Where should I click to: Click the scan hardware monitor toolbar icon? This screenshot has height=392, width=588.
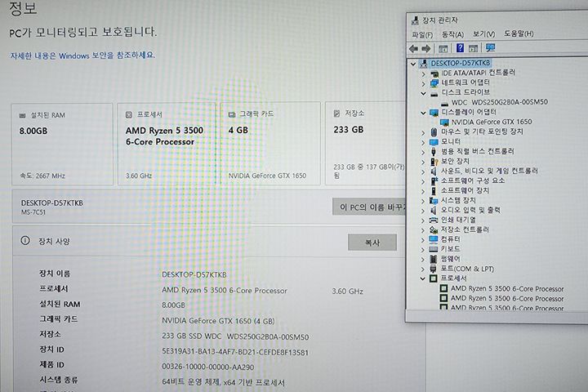click(490, 47)
